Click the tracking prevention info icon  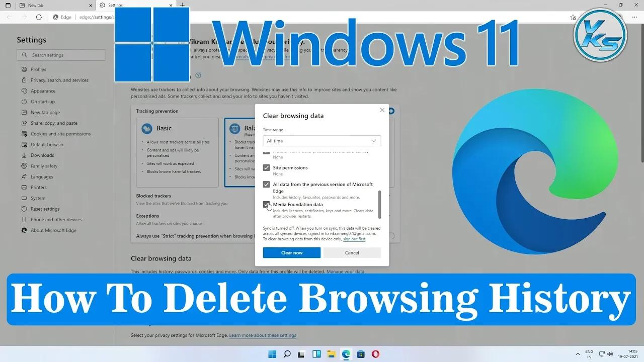[198, 75]
